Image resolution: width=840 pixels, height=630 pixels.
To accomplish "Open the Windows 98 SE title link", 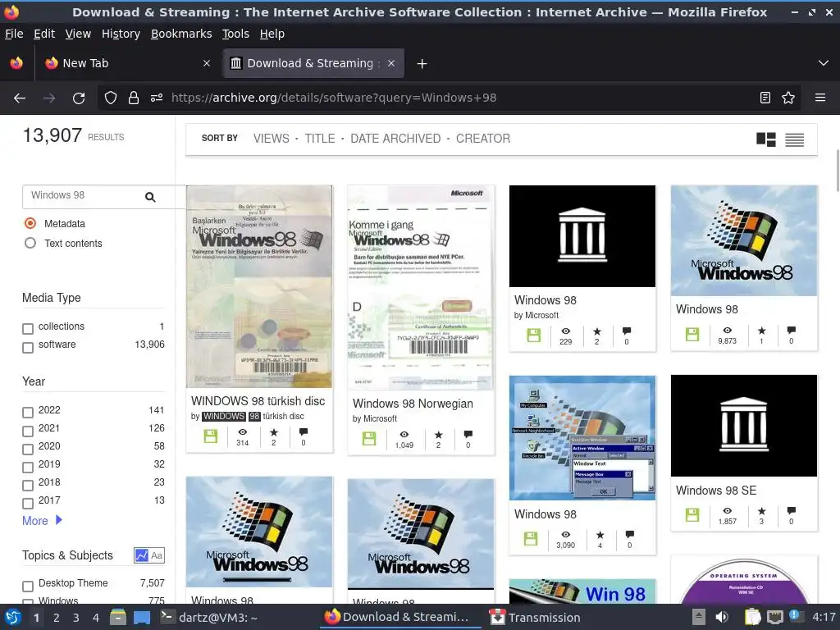I will (715, 491).
